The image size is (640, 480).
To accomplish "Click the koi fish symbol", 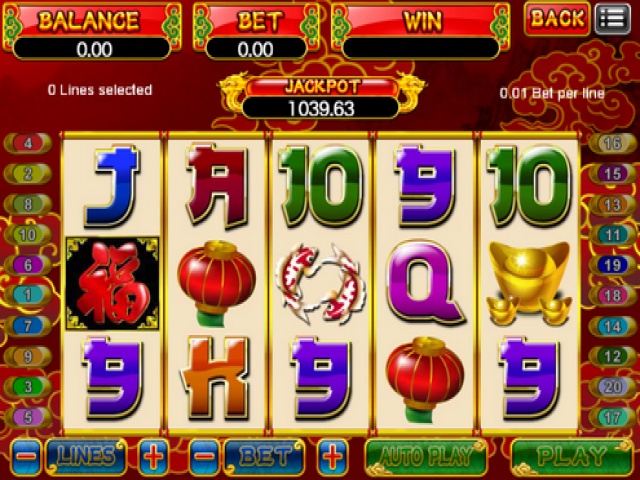I will coord(321,283).
